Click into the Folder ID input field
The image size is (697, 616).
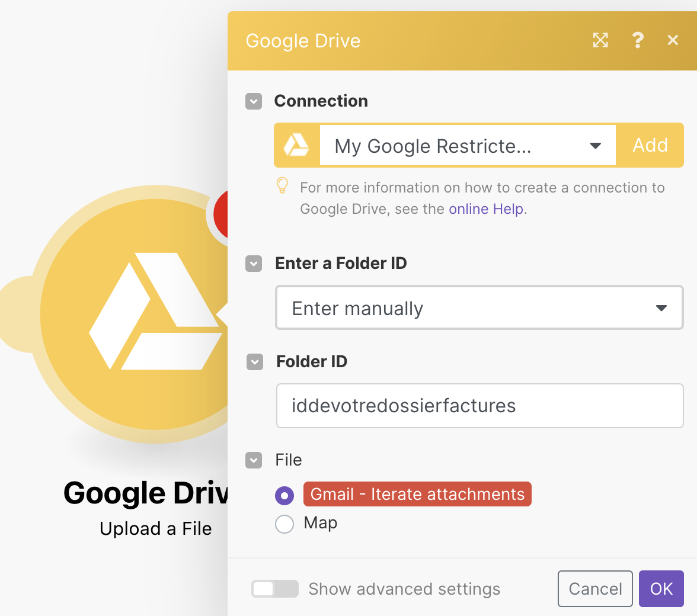pos(479,406)
